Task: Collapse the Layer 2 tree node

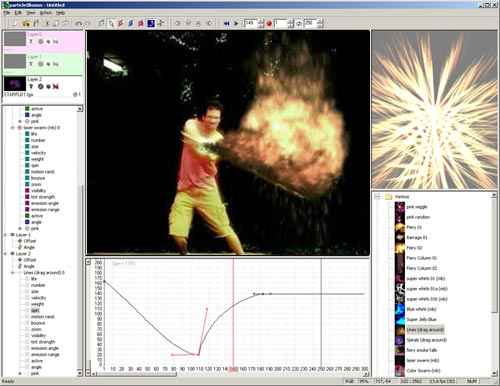Action: pos(5,254)
